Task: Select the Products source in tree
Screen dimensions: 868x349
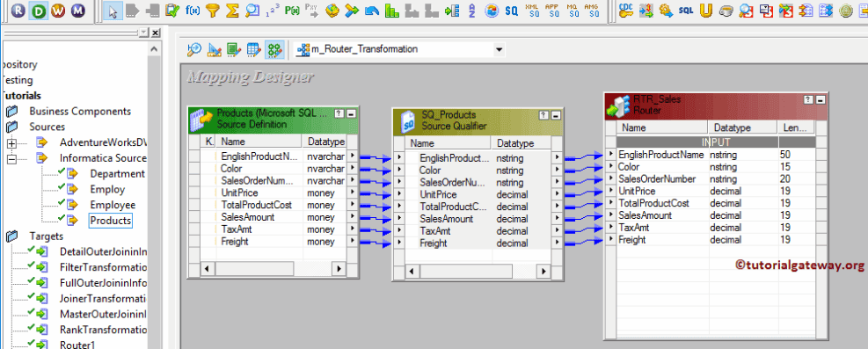Action: 111,220
